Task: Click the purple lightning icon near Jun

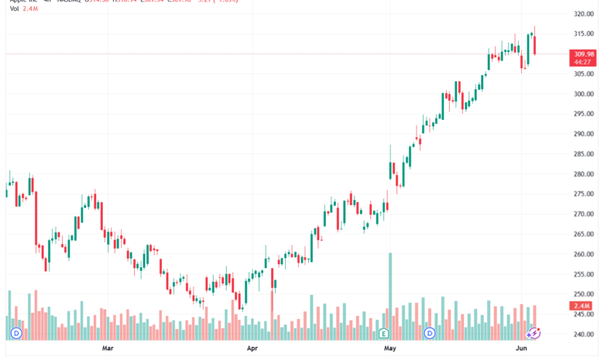Action: (x=534, y=333)
